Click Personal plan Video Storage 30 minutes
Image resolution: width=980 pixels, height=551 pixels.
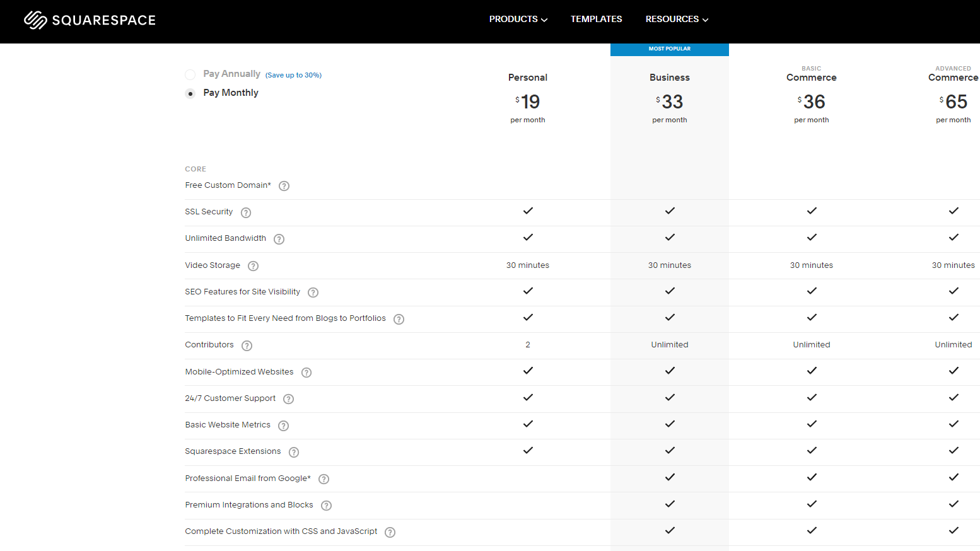tap(528, 265)
